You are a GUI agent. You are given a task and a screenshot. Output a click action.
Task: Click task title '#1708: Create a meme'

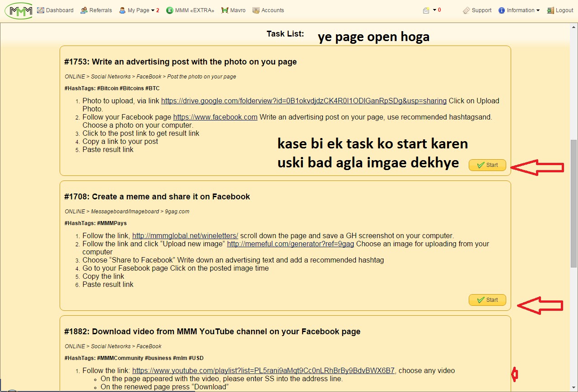click(x=157, y=197)
